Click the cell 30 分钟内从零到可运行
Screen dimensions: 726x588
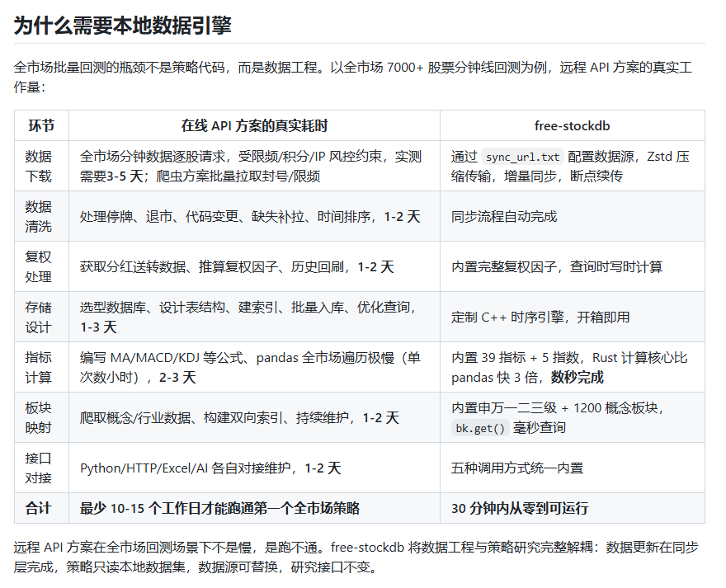[573, 508]
